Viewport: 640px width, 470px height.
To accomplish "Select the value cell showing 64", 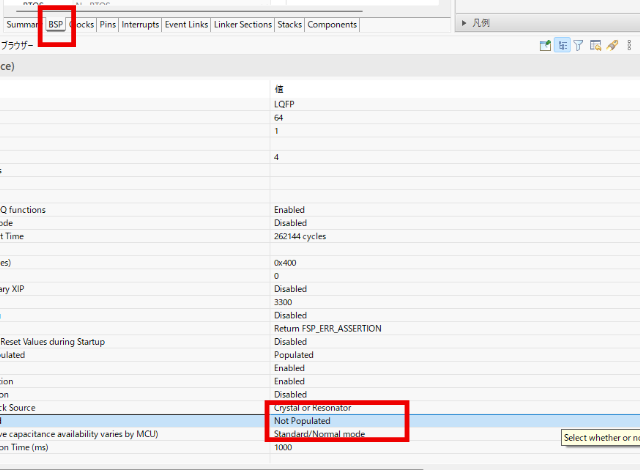I will (x=278, y=118).
